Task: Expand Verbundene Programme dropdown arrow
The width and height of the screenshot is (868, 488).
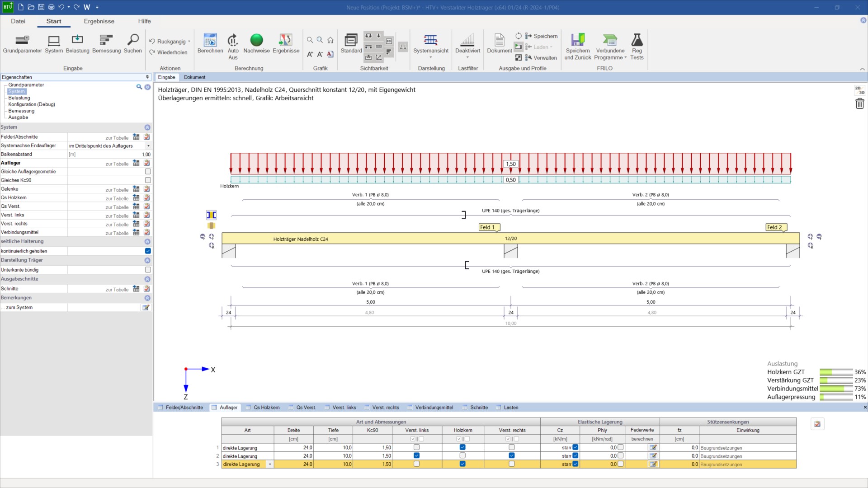Action: click(x=626, y=58)
